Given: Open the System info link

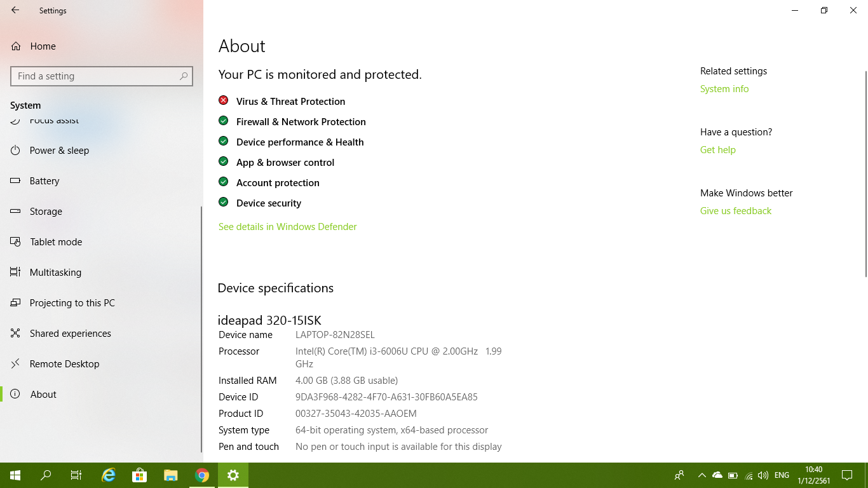Looking at the screenshot, I should [724, 88].
